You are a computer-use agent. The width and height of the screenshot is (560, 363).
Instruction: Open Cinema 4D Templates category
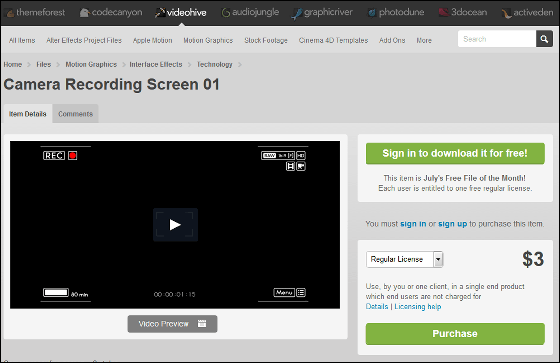333,40
